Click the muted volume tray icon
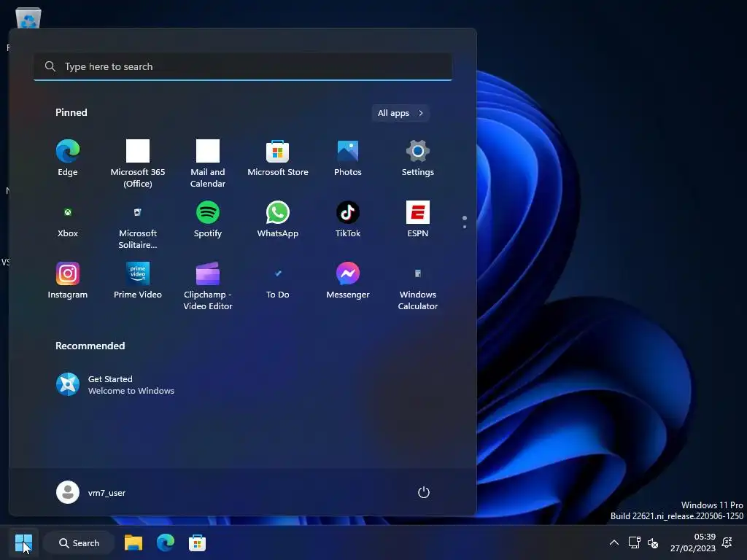The image size is (747, 560). [x=653, y=542]
